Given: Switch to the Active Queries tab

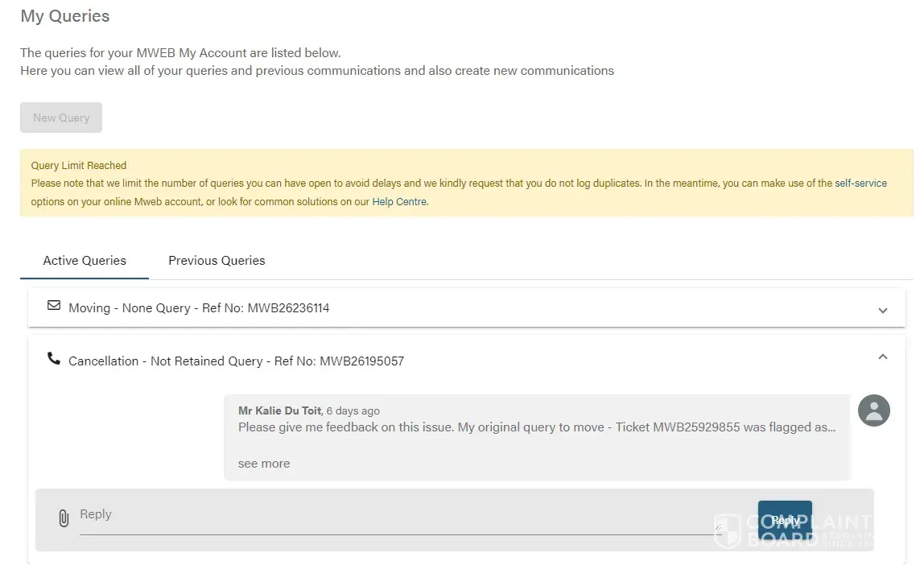Looking at the screenshot, I should pyautogui.click(x=85, y=261).
